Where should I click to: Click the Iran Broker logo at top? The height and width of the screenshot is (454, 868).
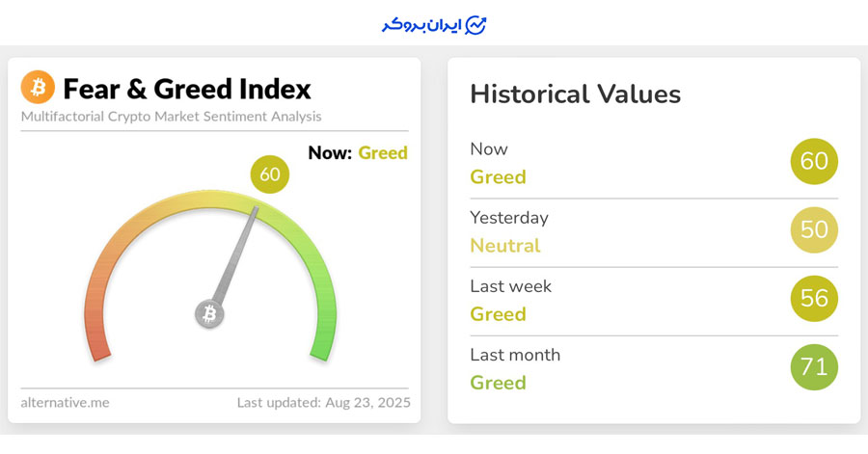[434, 25]
